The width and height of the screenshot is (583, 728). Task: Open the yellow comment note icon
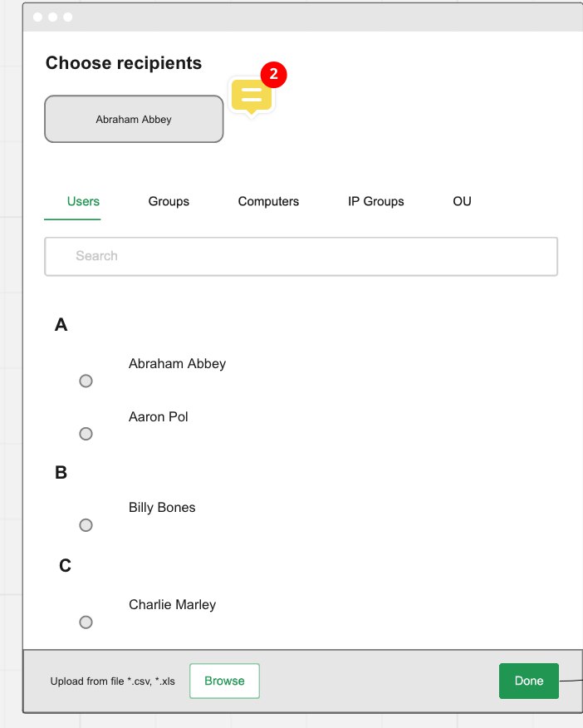tap(251, 97)
